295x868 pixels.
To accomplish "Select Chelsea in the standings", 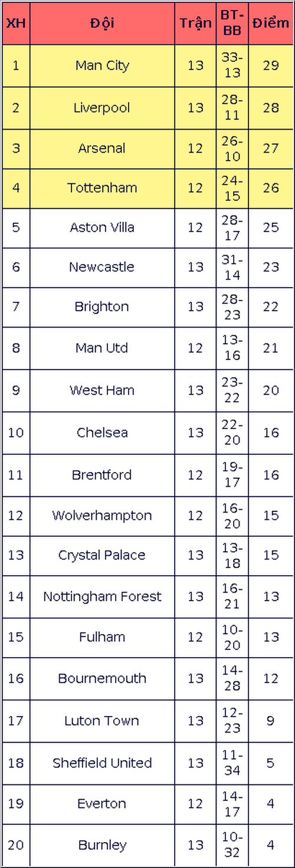I will click(102, 433).
